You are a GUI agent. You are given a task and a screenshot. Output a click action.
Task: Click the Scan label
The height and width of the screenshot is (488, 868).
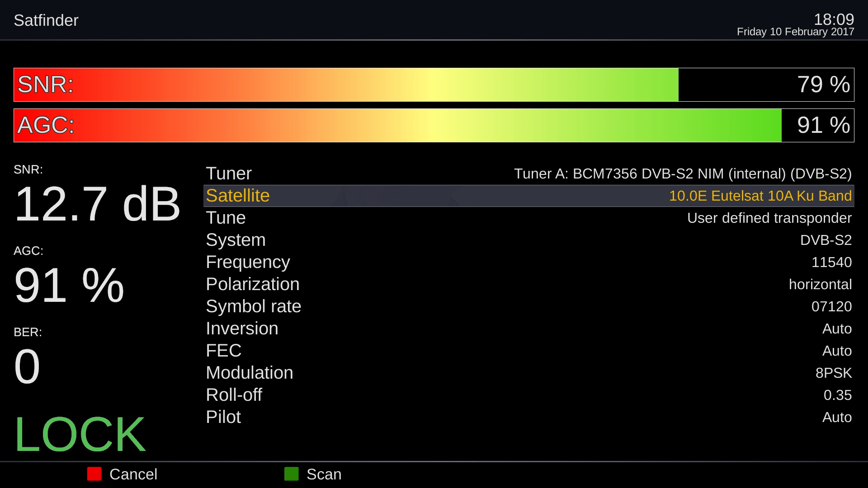coord(324,474)
